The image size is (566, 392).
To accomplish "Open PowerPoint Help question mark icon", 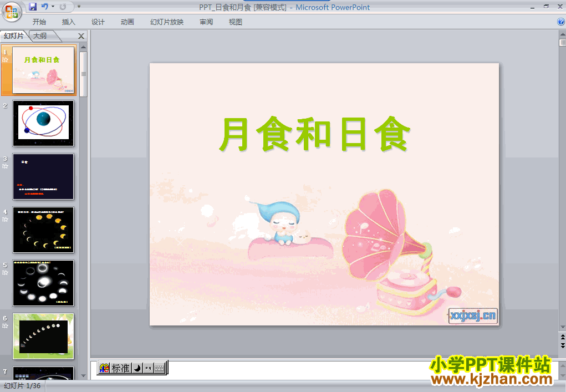I will coord(561,22).
